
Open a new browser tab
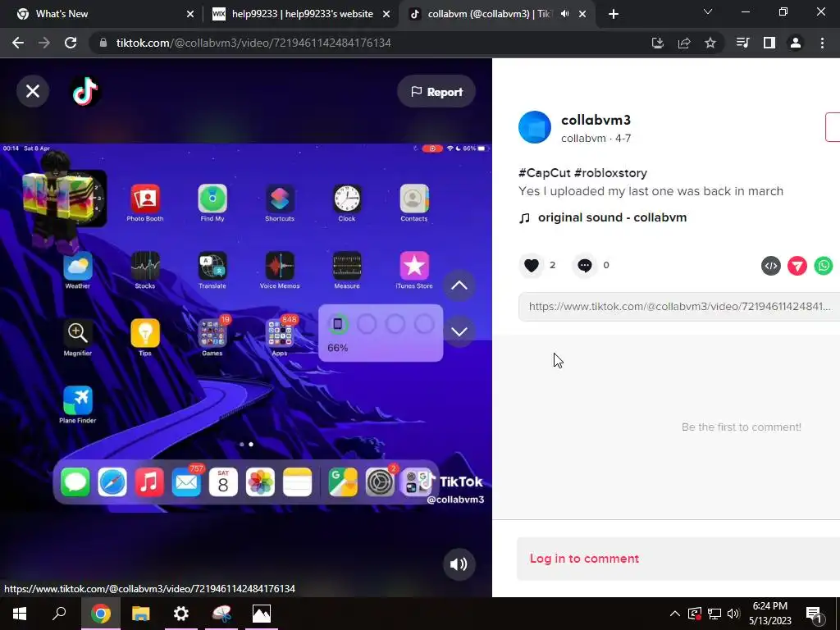[614, 14]
